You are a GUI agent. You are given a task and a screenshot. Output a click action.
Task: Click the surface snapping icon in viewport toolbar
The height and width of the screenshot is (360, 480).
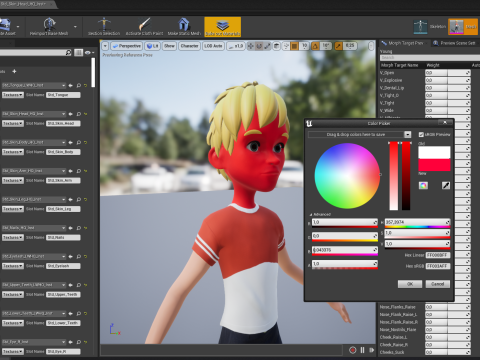(286, 46)
